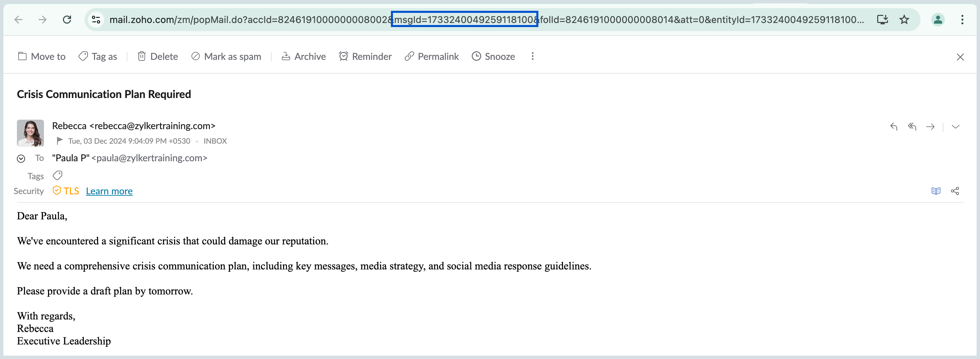Click the Reply All icon
The height and width of the screenshot is (359, 980).
click(x=912, y=127)
